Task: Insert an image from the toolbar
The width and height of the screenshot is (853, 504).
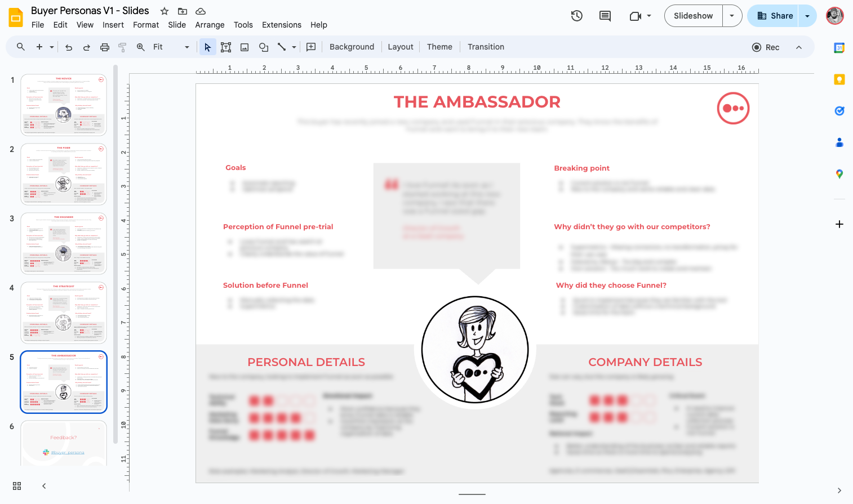Action: pos(245,47)
